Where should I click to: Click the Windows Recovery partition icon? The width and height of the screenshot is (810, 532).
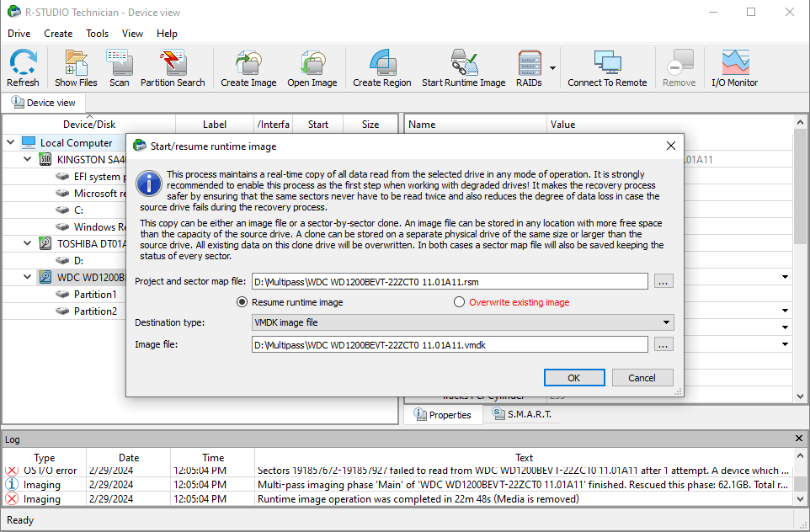coord(62,226)
